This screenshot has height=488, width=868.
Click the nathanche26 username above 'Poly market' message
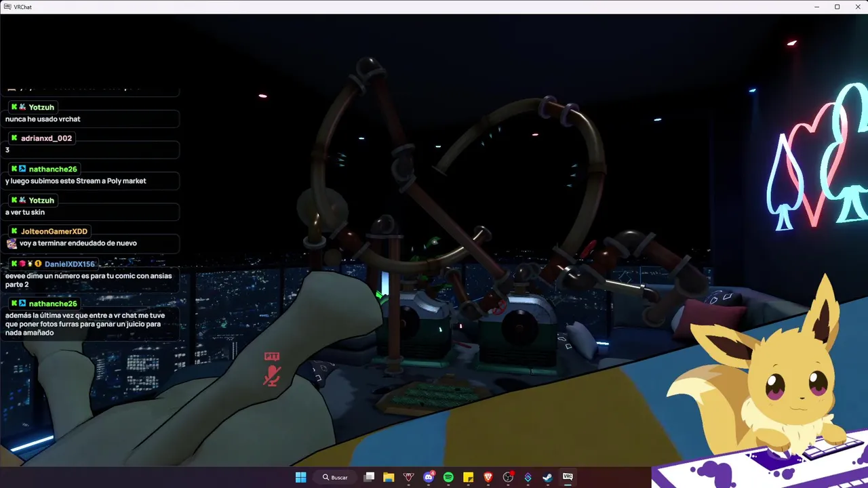pos(53,169)
